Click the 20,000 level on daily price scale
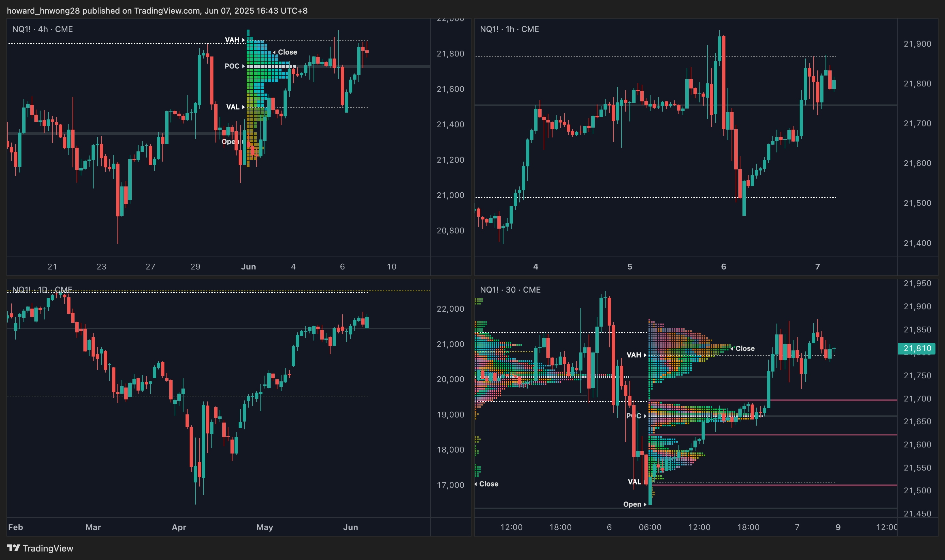The width and height of the screenshot is (945, 560). click(x=450, y=379)
